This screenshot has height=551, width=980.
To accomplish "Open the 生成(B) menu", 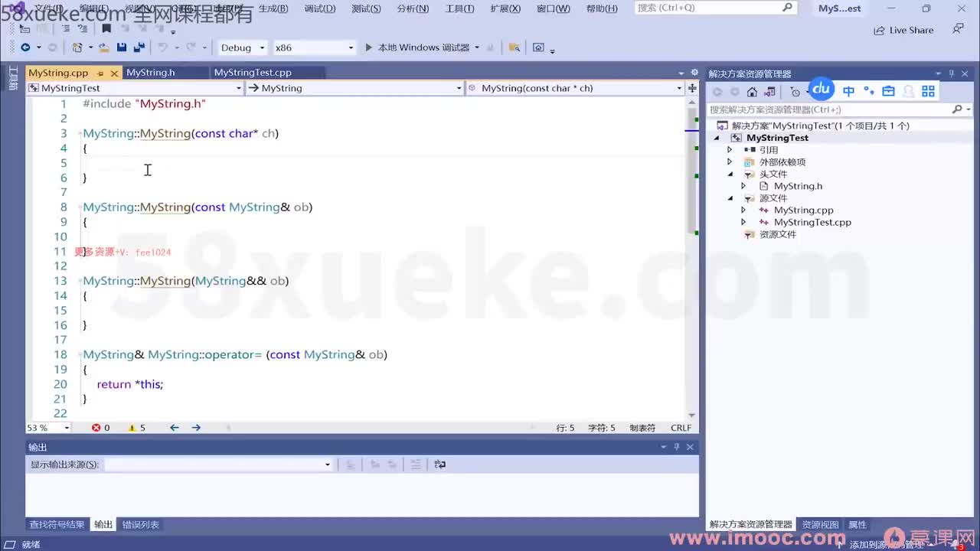I will (x=273, y=8).
